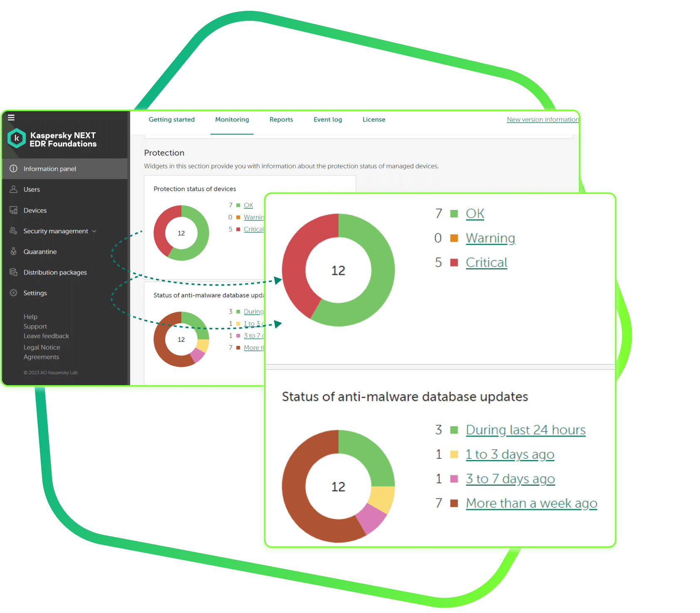Screen dimensions: 700x613
Task: Expand the Security management chevron
Action: [x=94, y=231]
